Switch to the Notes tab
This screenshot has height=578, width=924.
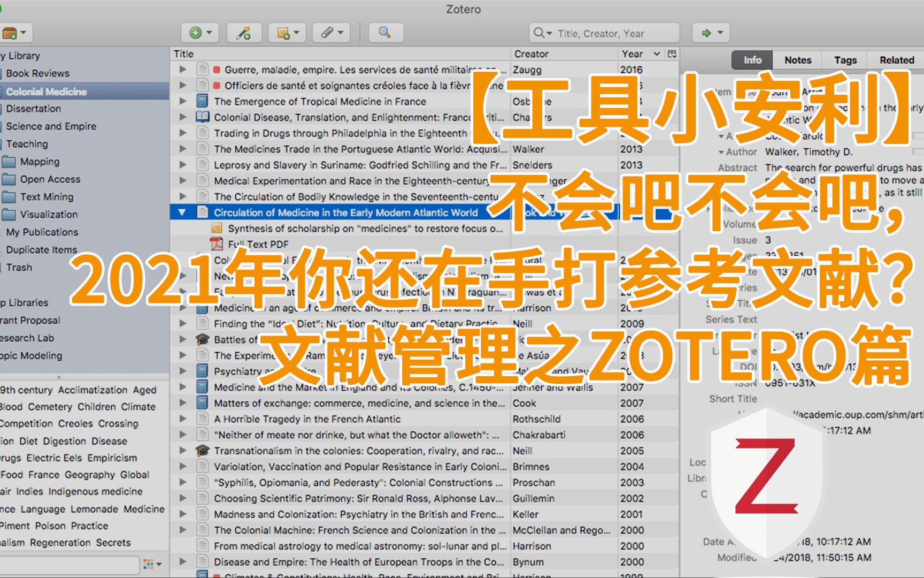(798, 60)
